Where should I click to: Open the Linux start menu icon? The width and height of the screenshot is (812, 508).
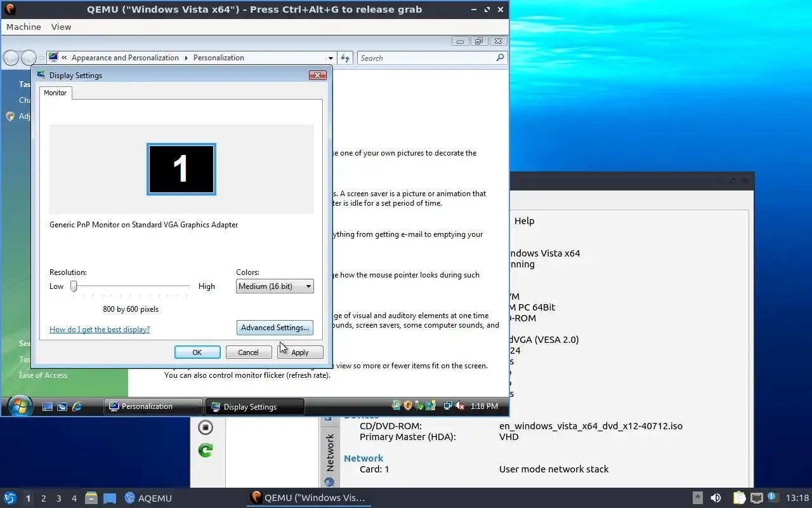tap(10, 498)
